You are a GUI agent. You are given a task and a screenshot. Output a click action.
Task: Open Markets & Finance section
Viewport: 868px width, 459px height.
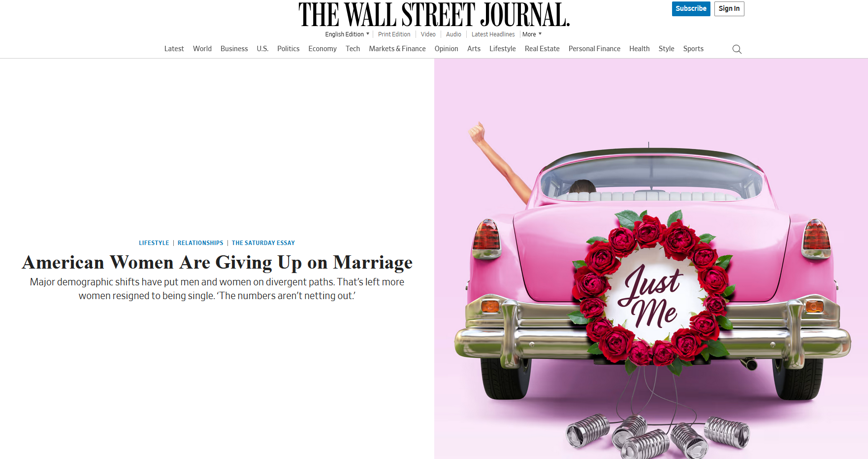(x=397, y=49)
